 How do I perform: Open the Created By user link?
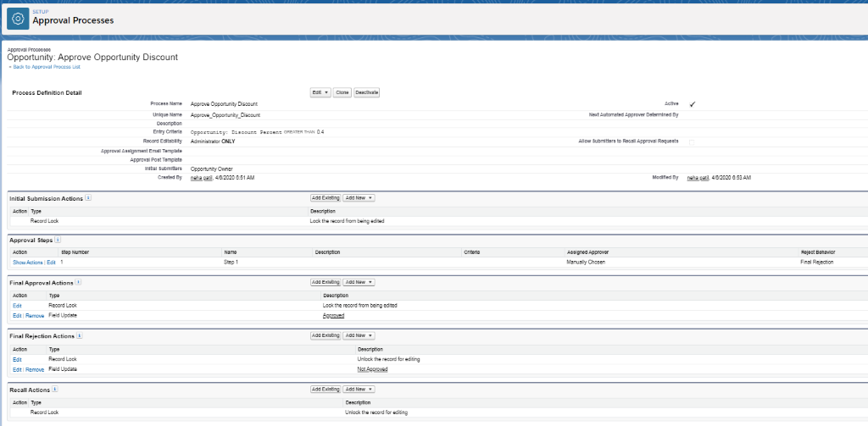[201, 178]
